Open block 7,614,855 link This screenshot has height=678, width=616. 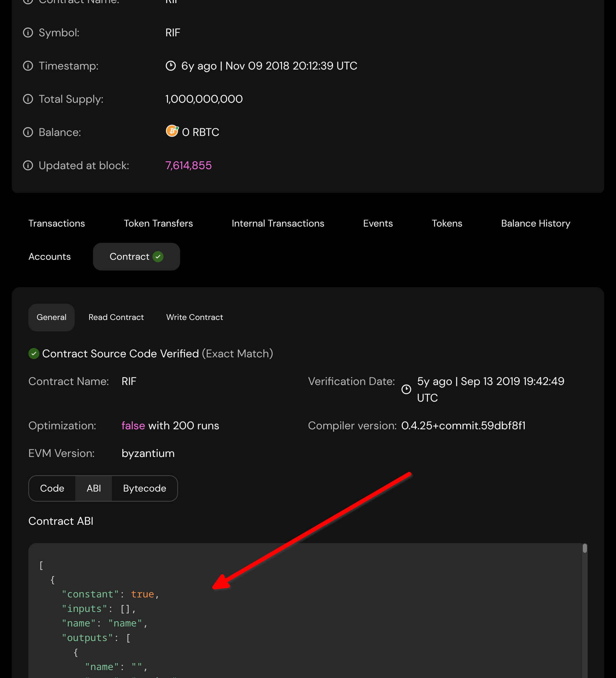(189, 165)
